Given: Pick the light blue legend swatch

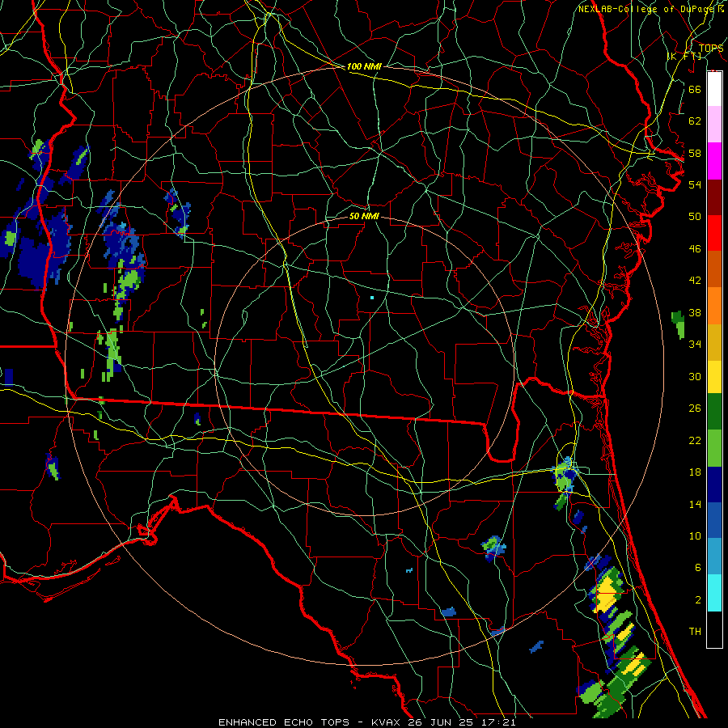Looking at the screenshot, I should (x=714, y=557).
